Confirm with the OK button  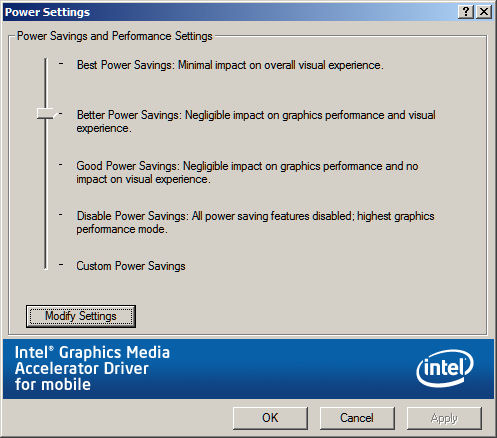270,418
